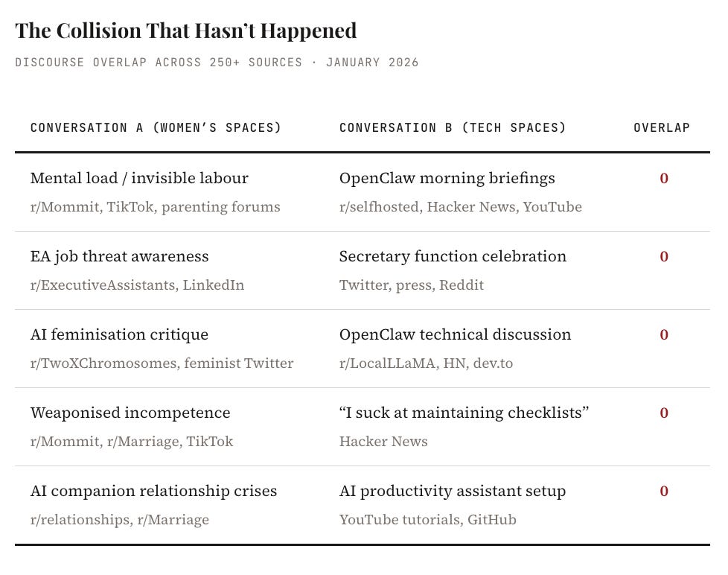The width and height of the screenshot is (728, 575).
Task: Select the 'Discourse overlap across 250+ sources' subtitle
Action: (x=159, y=63)
